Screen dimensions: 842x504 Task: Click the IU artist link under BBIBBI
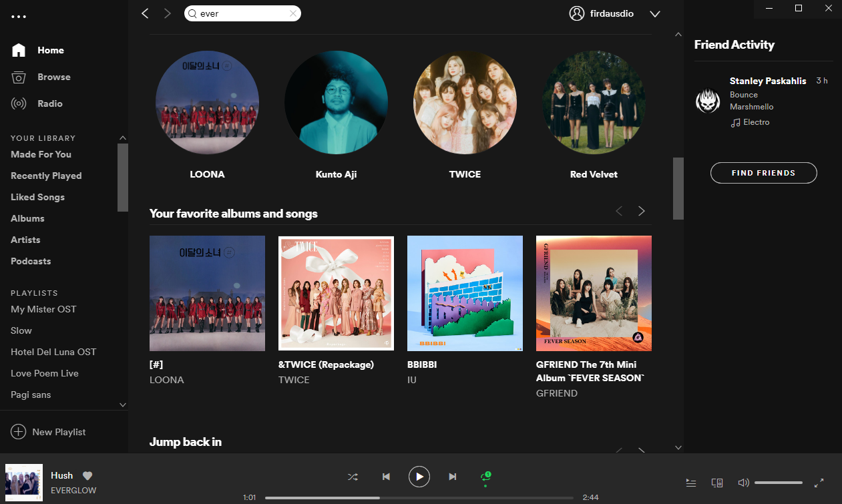click(x=412, y=380)
